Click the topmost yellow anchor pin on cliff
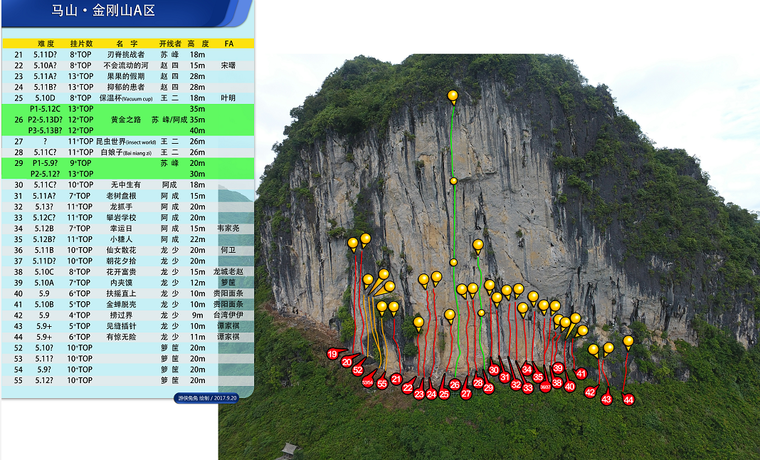760x460 pixels. coord(453,96)
